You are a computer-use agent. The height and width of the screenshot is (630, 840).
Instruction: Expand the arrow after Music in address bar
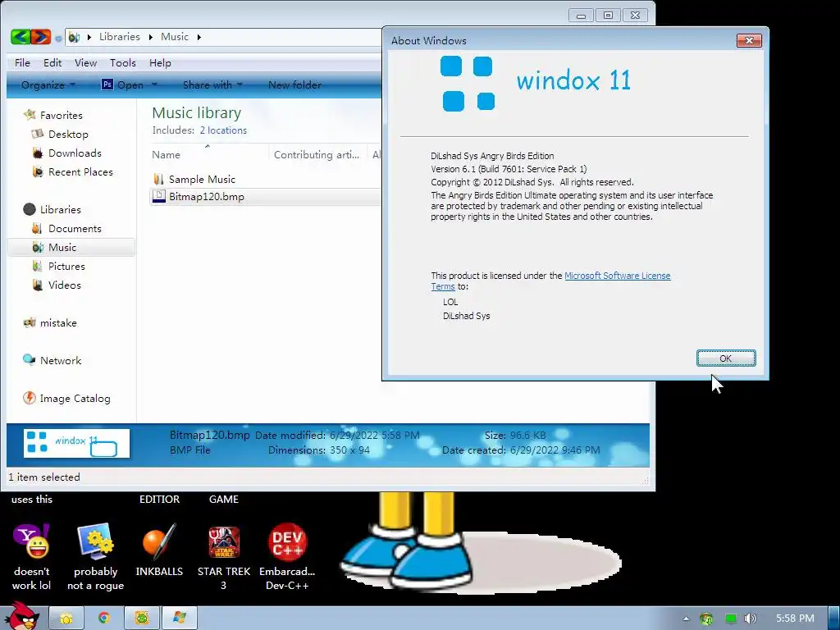pyautogui.click(x=199, y=37)
